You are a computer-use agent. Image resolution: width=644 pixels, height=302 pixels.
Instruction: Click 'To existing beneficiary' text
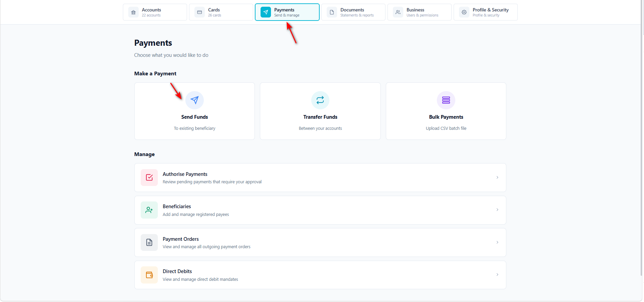click(194, 128)
